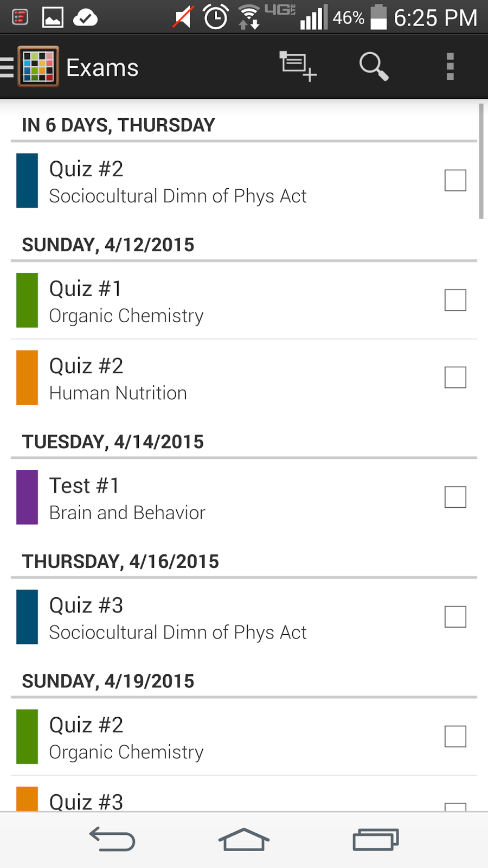Mark Quiz #2 Human Nutrition as done
Image resolution: width=488 pixels, height=868 pixels.
[455, 378]
